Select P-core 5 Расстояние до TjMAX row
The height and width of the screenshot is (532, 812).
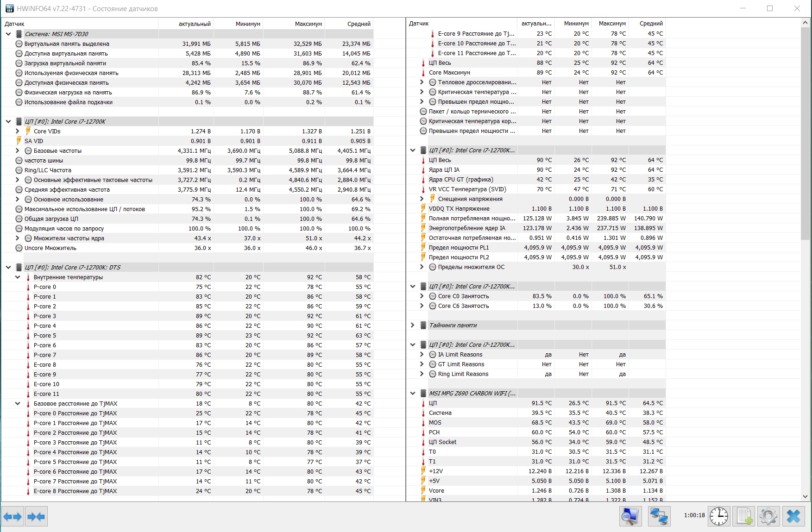(x=187, y=462)
